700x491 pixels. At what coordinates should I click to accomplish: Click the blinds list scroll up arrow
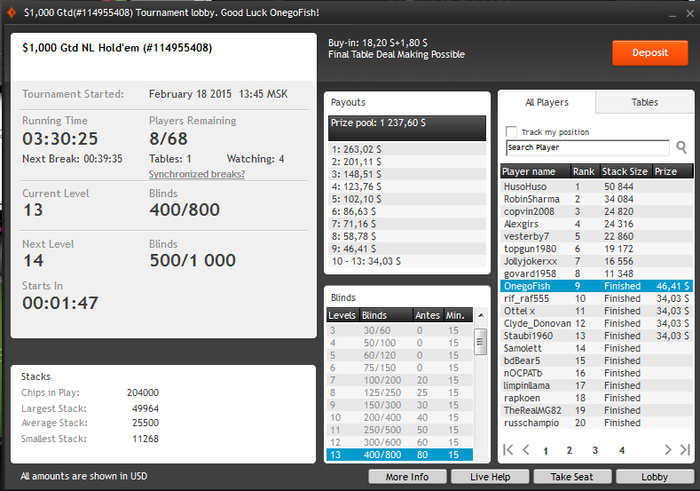[x=481, y=315]
